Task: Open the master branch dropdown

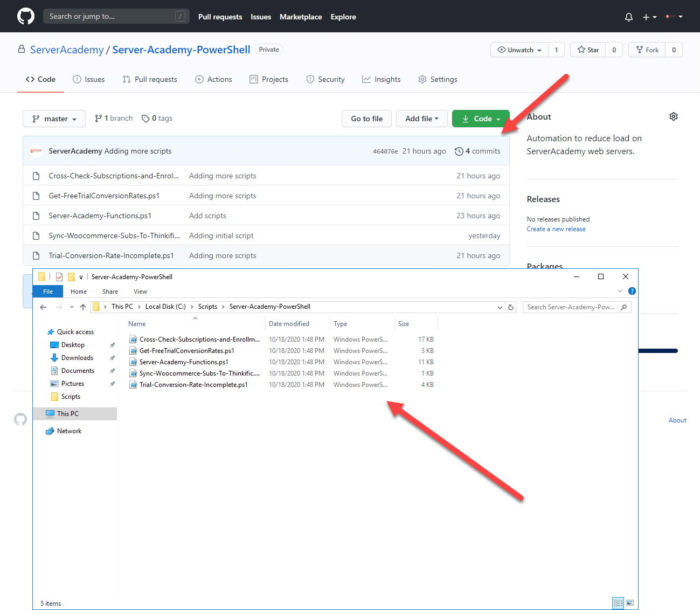Action: click(x=54, y=119)
